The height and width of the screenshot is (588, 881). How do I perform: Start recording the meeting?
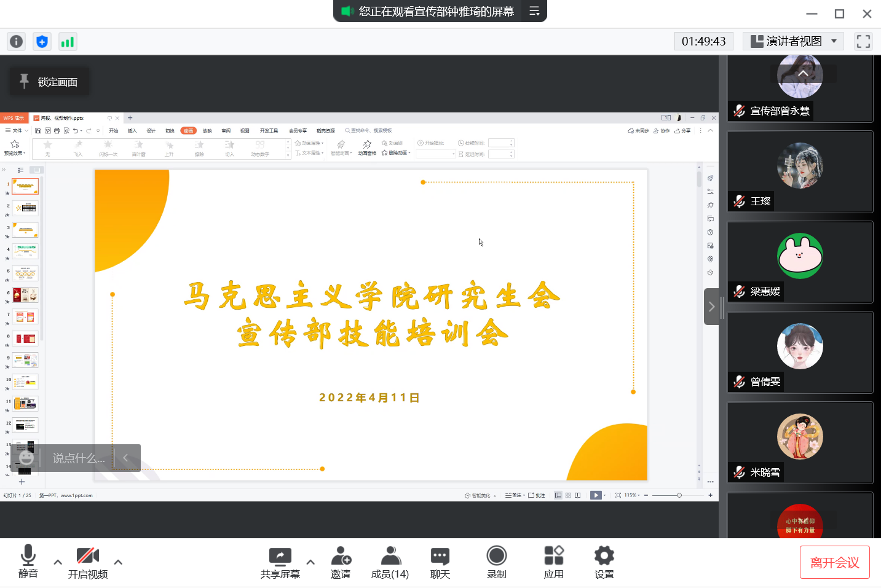click(496, 562)
